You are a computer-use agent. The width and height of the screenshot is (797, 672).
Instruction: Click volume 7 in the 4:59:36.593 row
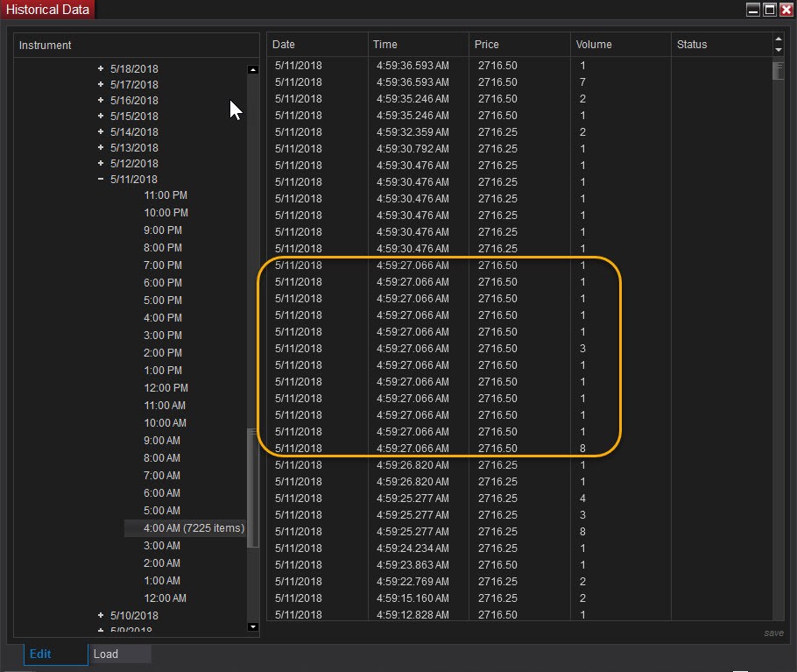coord(582,82)
